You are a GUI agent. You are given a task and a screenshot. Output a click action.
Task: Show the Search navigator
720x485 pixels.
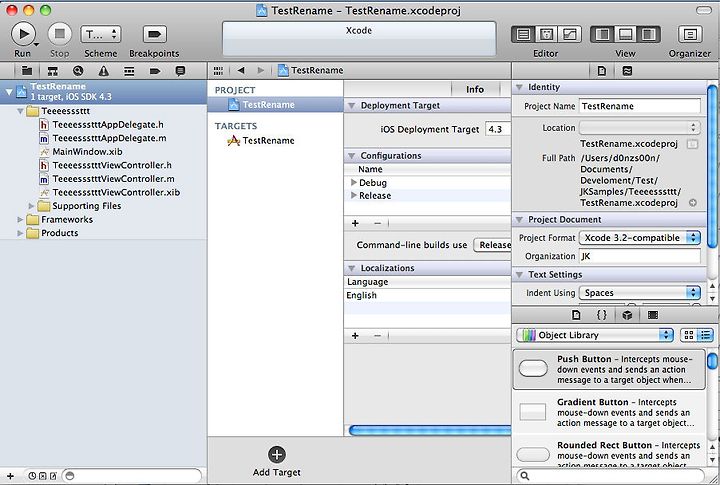pyautogui.click(x=78, y=71)
